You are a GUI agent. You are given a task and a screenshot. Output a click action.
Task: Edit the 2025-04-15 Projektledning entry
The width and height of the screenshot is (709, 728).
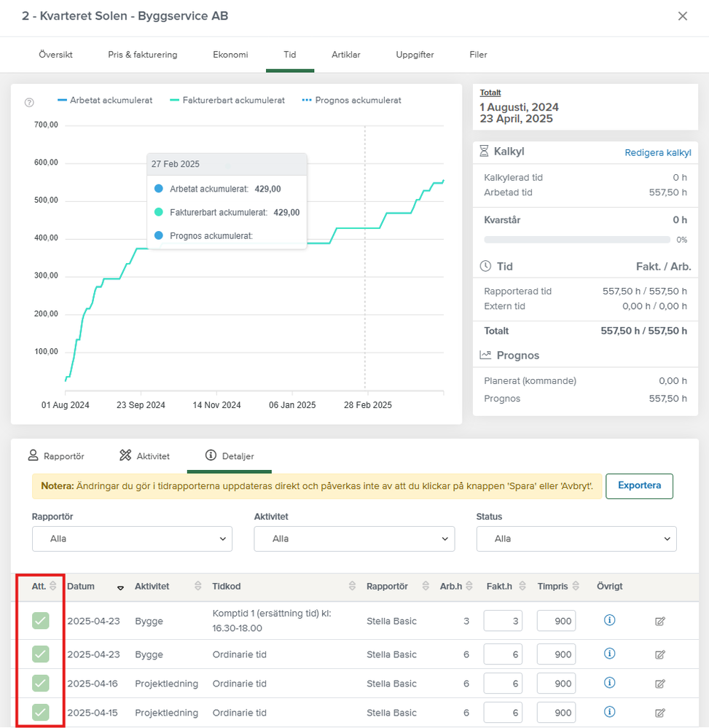pos(659,713)
